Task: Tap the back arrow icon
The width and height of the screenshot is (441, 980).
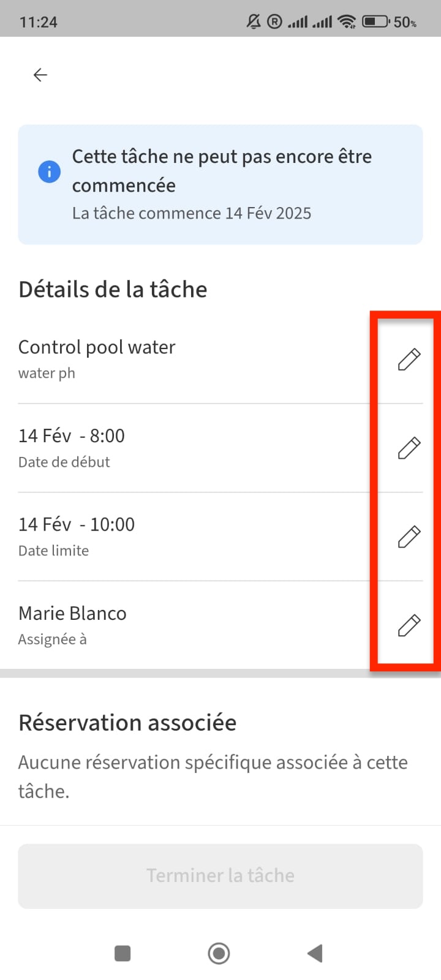Action: 40,75
